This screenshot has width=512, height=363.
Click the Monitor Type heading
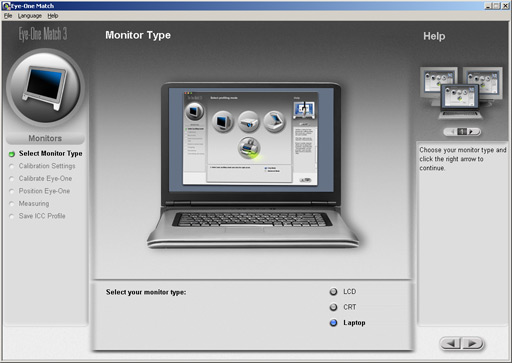pyautogui.click(x=138, y=35)
